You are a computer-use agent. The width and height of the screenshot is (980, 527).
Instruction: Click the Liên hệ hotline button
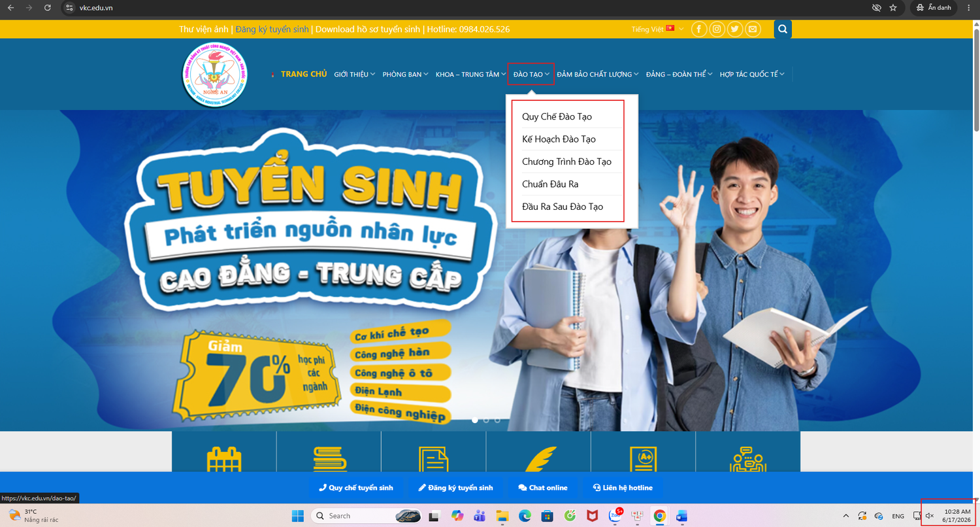(x=623, y=488)
